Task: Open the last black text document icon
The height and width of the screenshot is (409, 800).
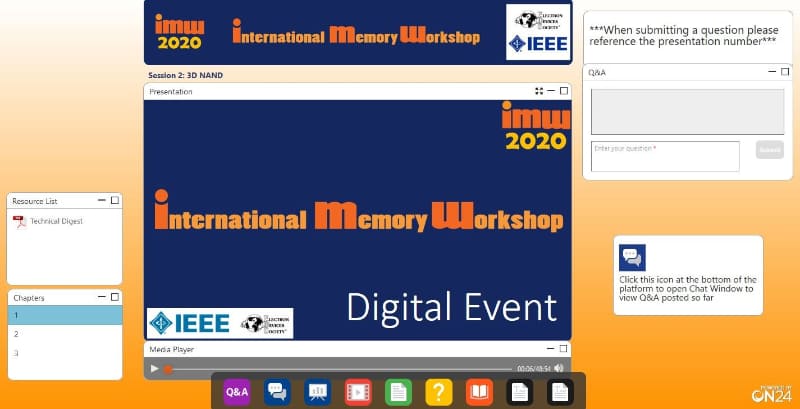Action: [560, 392]
